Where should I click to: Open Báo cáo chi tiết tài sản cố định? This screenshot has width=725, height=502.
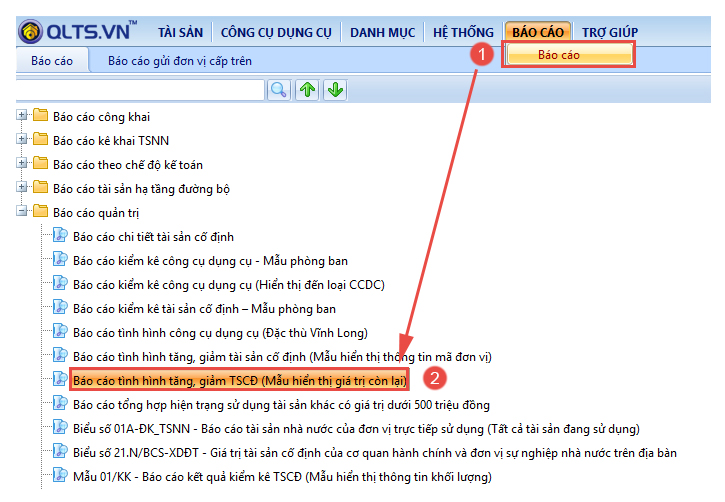click(x=153, y=237)
